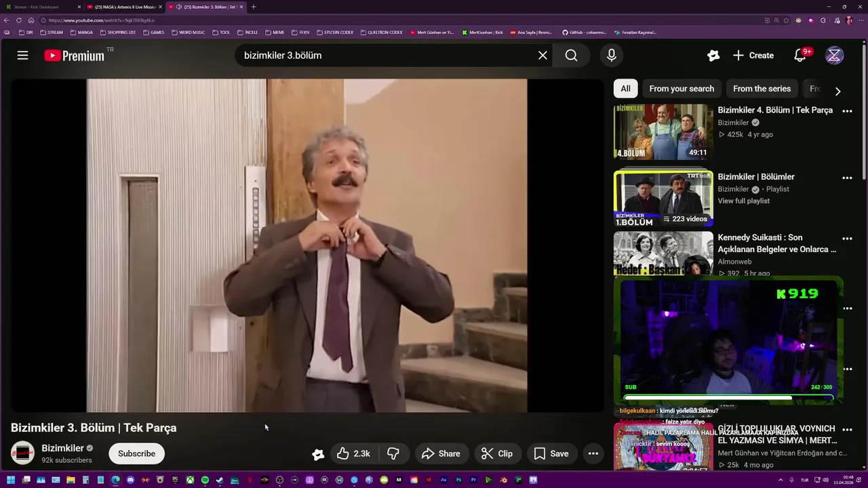Open the MertGunhan | Kick bookmark
This screenshot has height=488, width=868.
pos(482,32)
